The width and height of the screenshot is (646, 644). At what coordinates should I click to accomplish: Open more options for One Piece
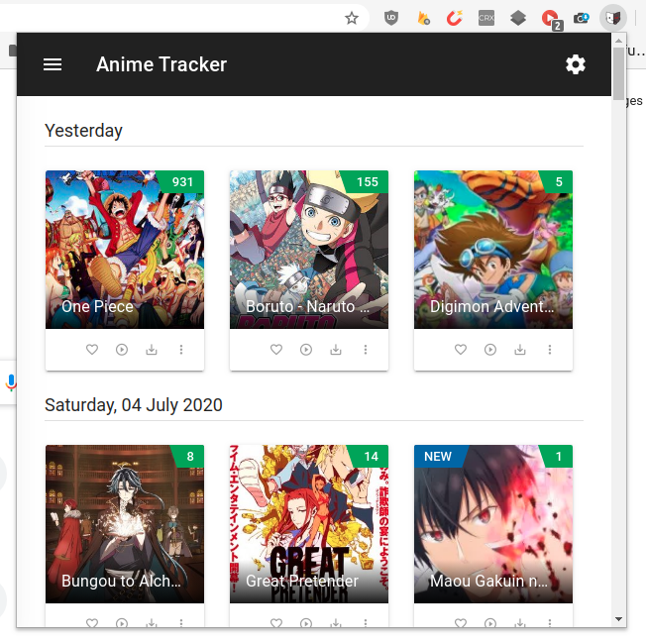(x=181, y=350)
